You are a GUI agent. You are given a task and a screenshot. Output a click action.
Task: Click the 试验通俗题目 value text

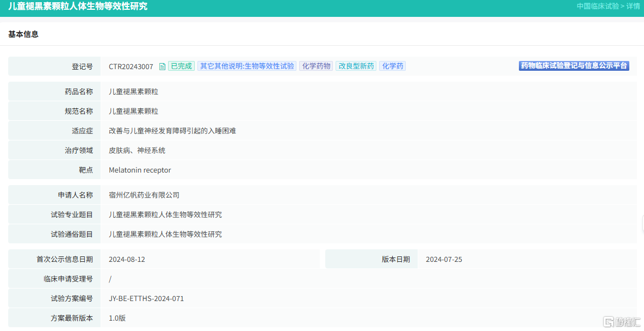(x=165, y=235)
